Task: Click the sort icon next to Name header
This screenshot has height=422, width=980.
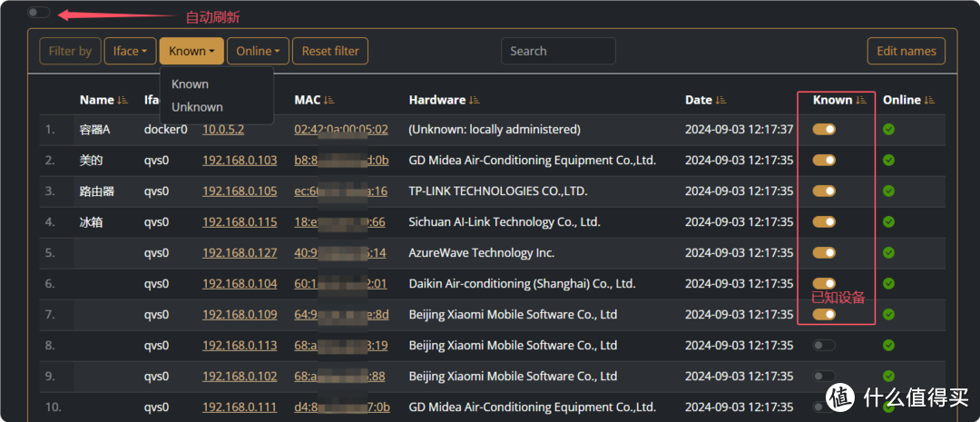Action: tap(122, 101)
